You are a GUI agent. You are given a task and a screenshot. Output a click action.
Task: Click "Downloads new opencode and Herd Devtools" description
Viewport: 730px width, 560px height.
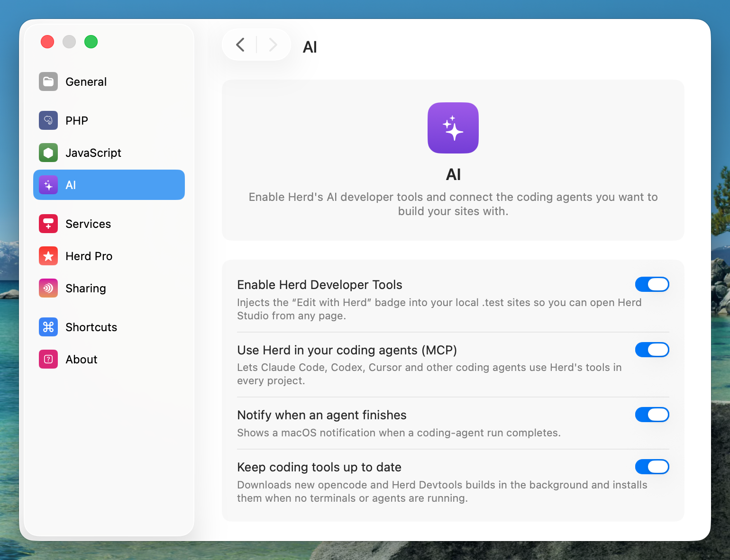point(442,491)
